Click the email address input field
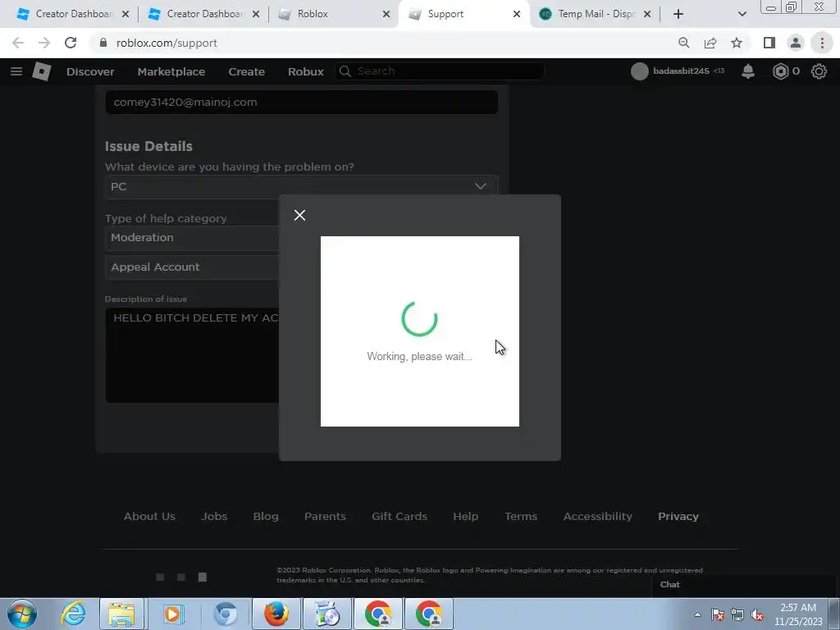The width and height of the screenshot is (840, 630). 302,102
